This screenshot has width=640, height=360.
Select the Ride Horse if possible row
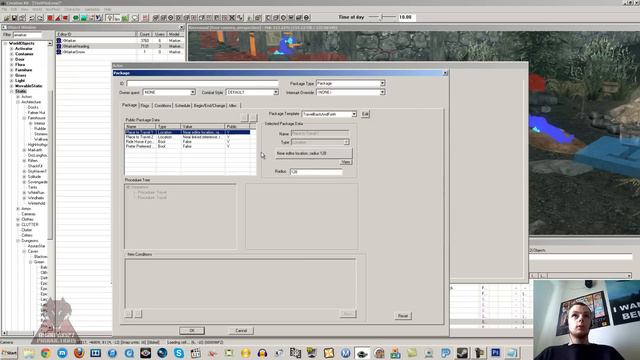[187, 142]
